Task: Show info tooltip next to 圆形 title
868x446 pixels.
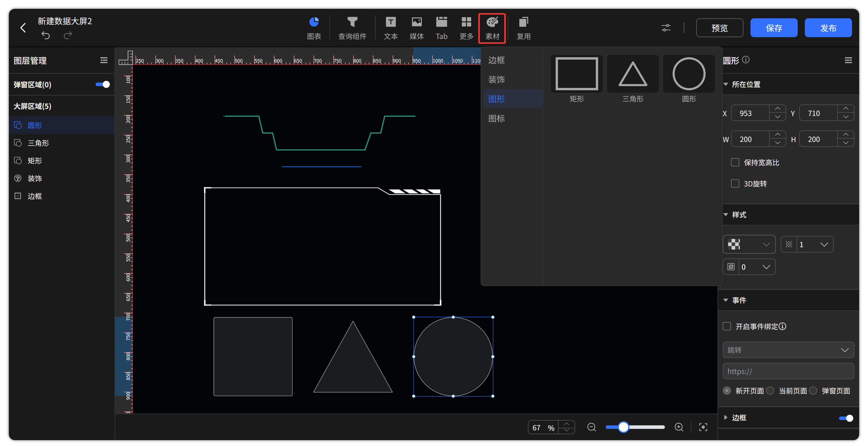Action: pos(746,60)
